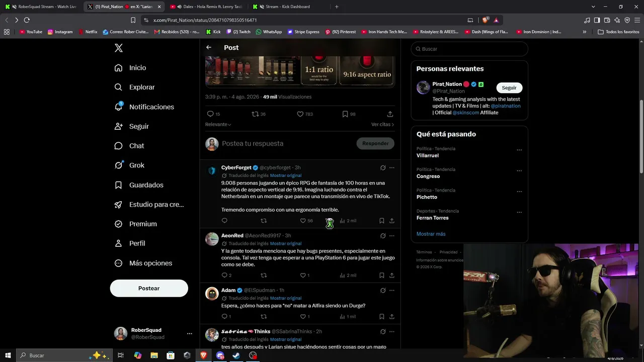Bookmark CyberForget's reply
This screenshot has width=644, height=362.
click(x=382, y=221)
